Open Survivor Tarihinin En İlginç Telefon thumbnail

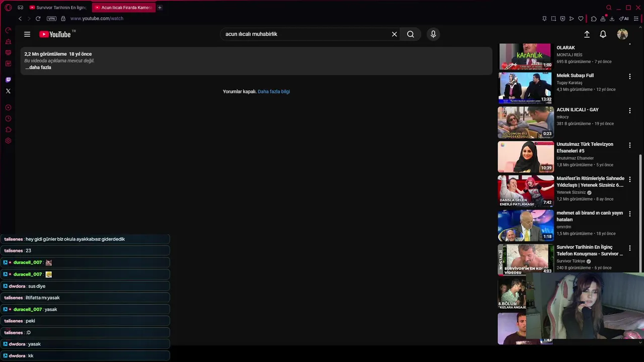pos(526,259)
